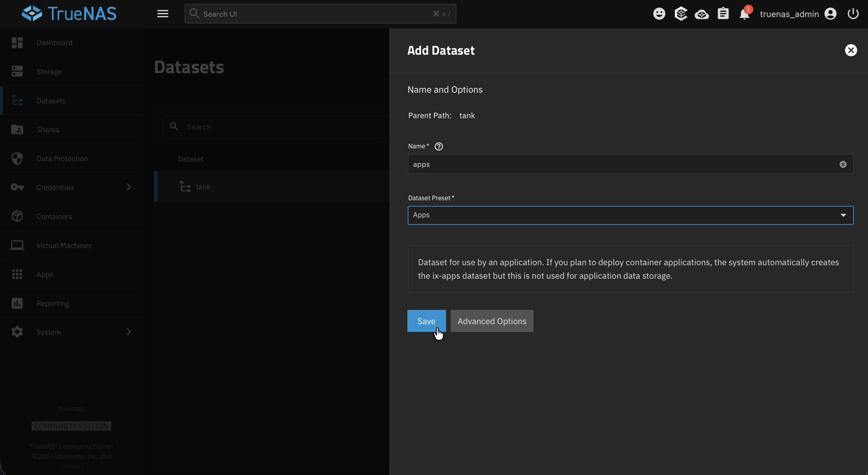This screenshot has height=475, width=868.
Task: Open the Reporting page
Action: 53,303
